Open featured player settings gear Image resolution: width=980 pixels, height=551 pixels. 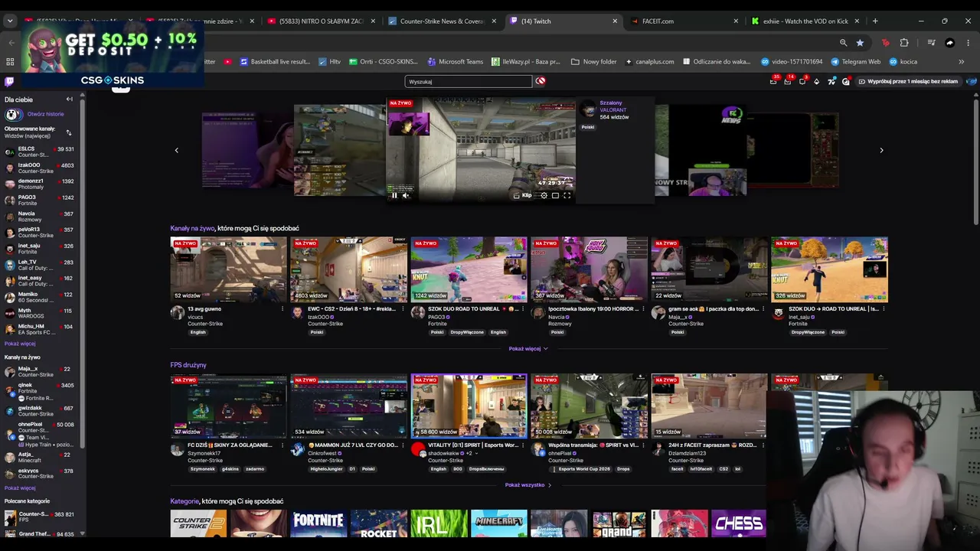pyautogui.click(x=544, y=195)
